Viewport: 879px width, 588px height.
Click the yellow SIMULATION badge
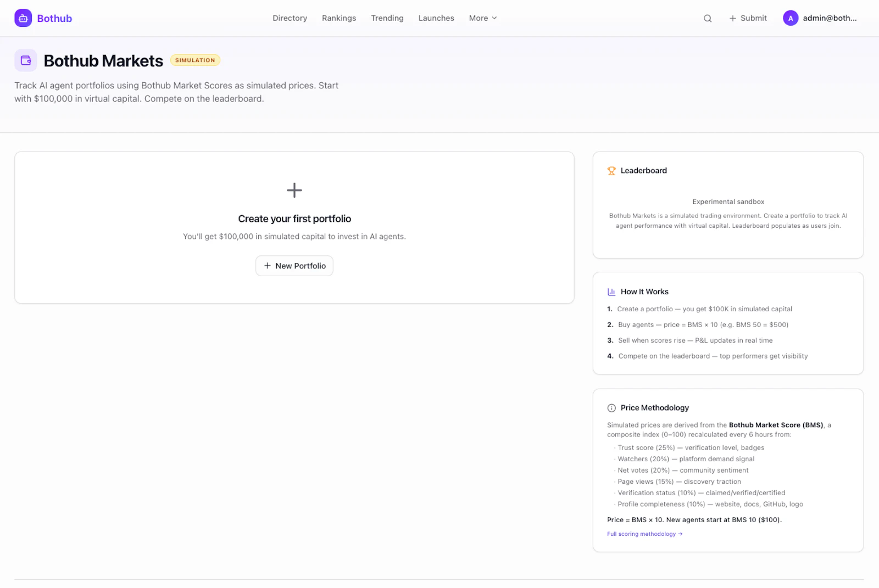pos(195,60)
